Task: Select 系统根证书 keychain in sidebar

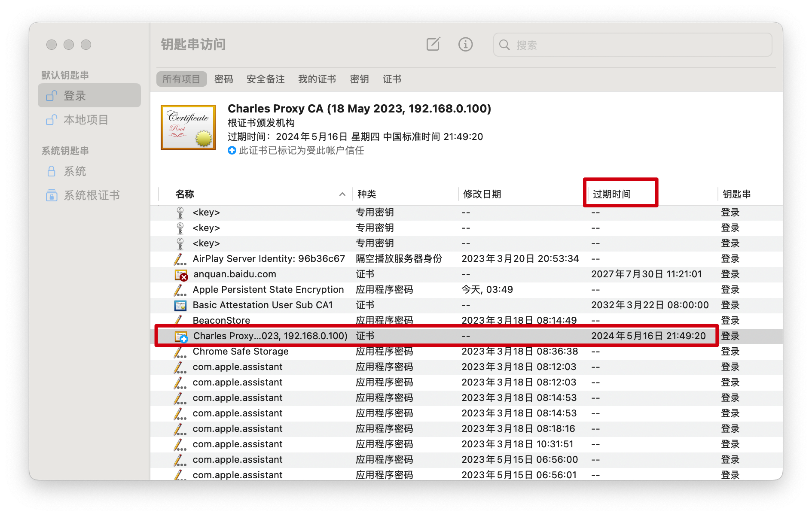Action: pyautogui.click(x=89, y=195)
